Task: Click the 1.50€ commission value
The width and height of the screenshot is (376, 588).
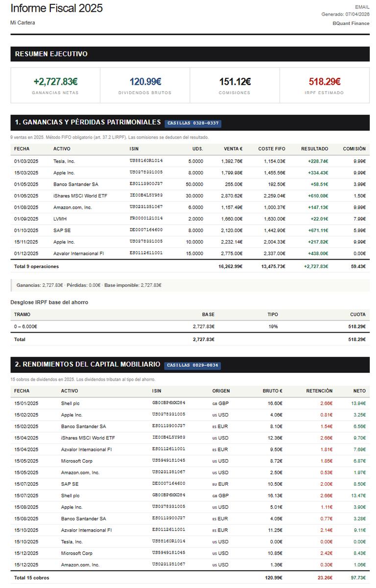Action: (360, 196)
